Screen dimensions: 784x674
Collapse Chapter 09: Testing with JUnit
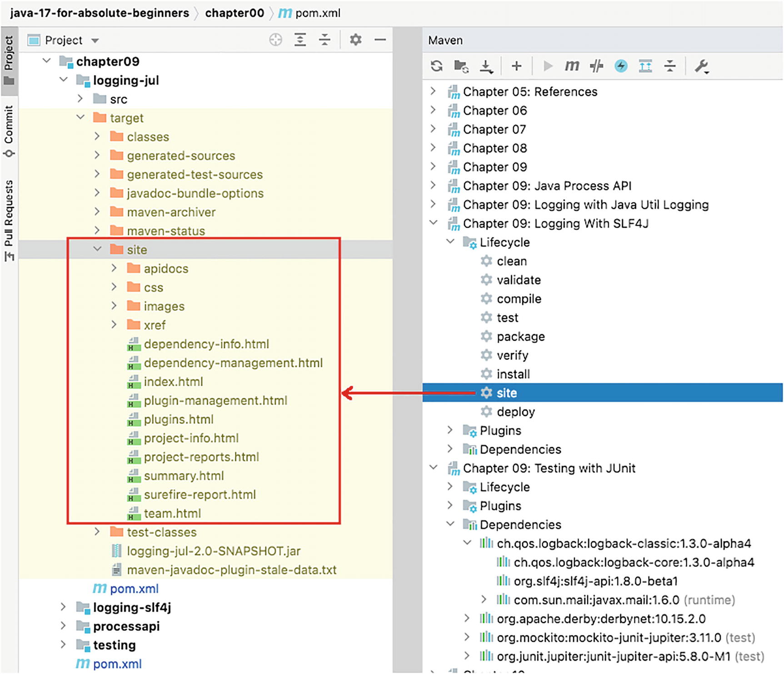[x=434, y=467]
